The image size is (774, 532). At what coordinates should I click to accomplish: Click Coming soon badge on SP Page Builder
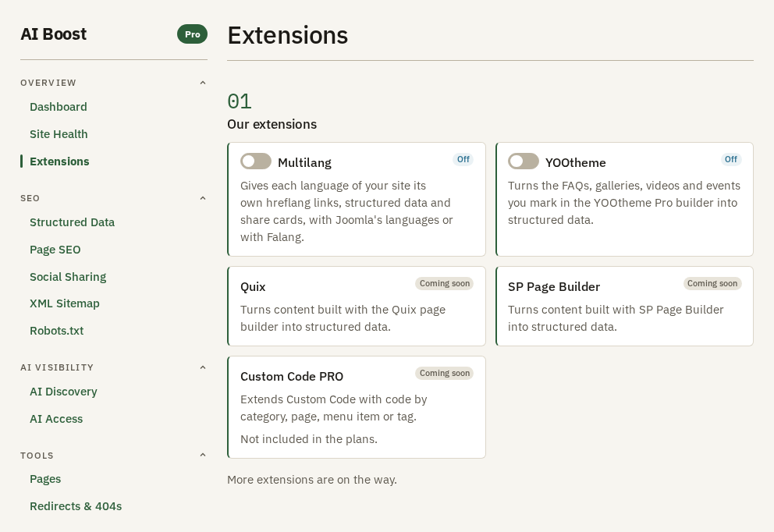coord(712,283)
